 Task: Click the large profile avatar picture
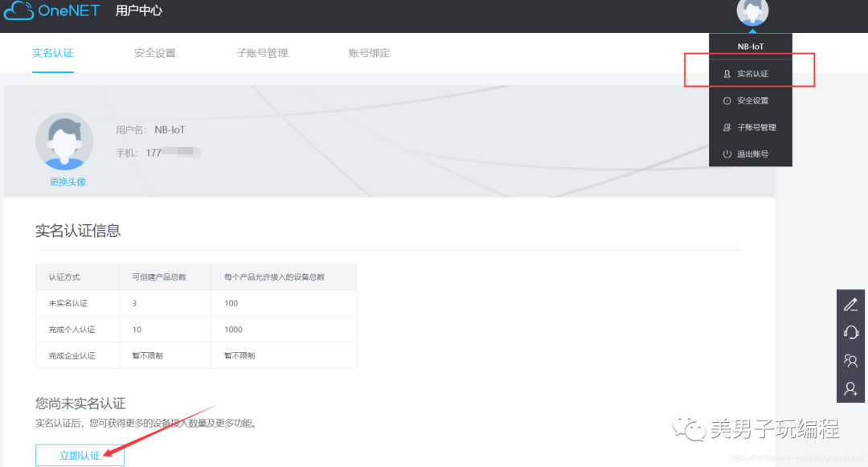click(x=64, y=141)
